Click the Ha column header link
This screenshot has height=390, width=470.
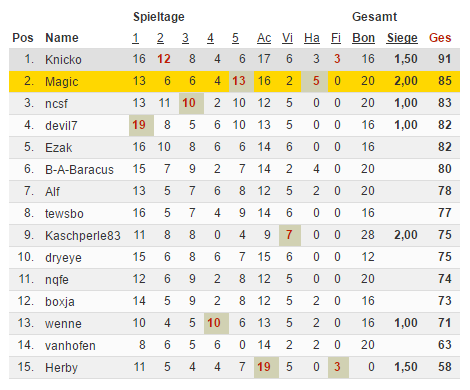(312, 38)
